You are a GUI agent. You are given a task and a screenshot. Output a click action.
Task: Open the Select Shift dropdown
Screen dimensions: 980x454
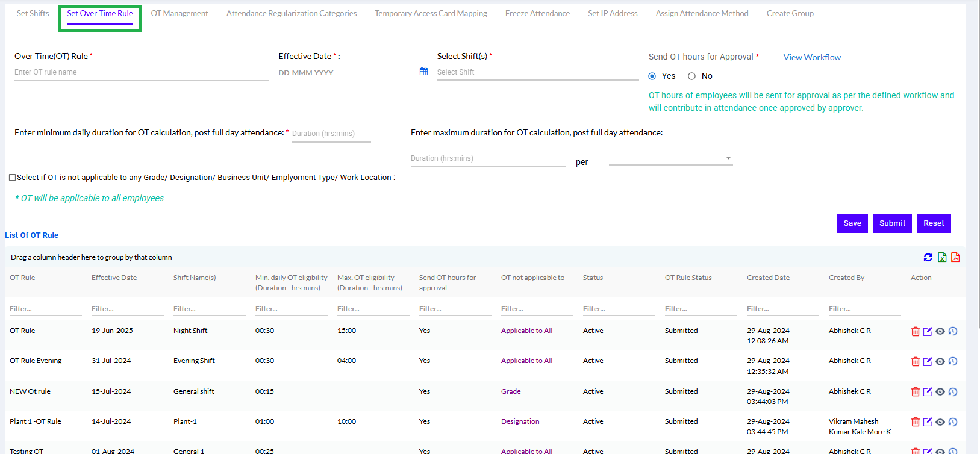pos(538,72)
